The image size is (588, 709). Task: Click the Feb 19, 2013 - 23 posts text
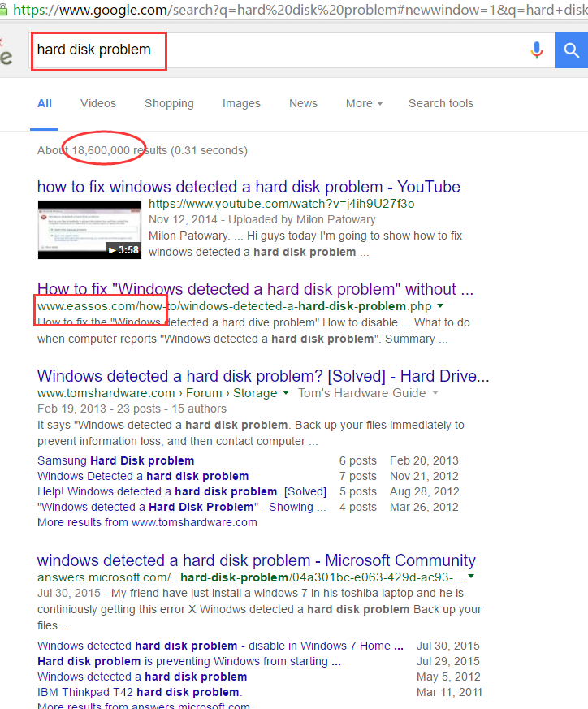[x=132, y=409]
